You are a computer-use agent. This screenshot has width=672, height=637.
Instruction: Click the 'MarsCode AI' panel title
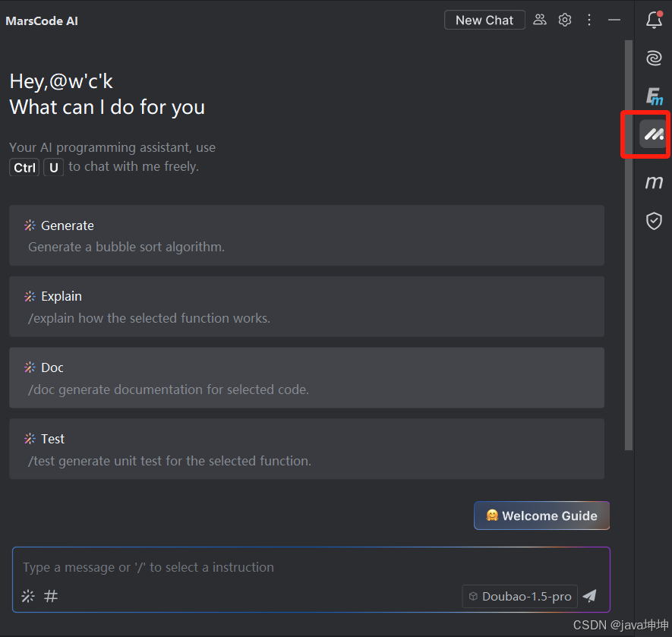(x=42, y=21)
